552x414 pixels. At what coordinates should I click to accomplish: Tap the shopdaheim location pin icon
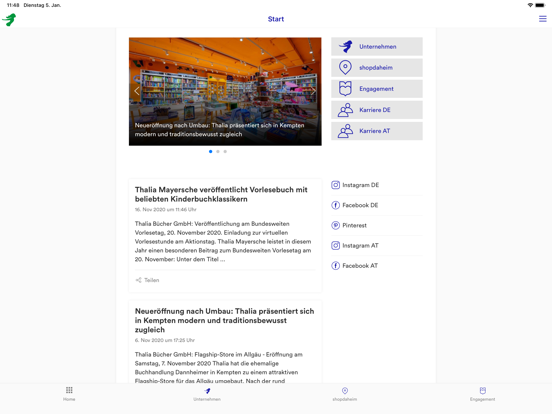point(345,68)
